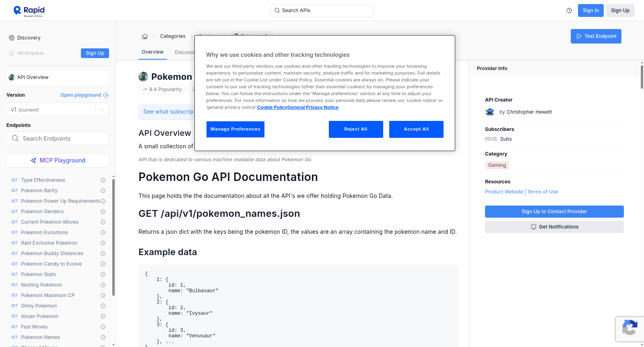Switch to the Overview tab

[153, 52]
